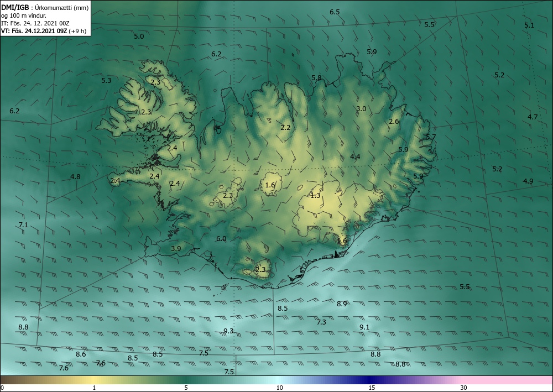Click the map value 5.0
The image size is (553, 392).
click(139, 36)
